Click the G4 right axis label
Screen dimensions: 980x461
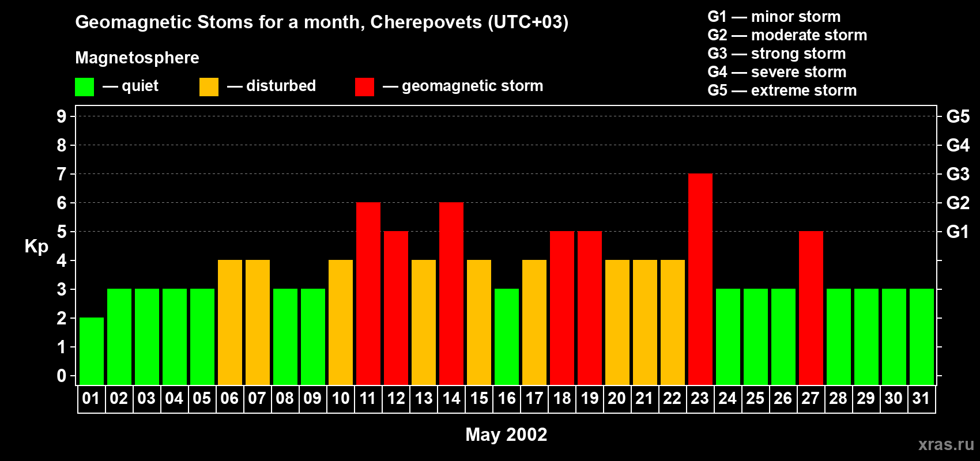(958, 145)
